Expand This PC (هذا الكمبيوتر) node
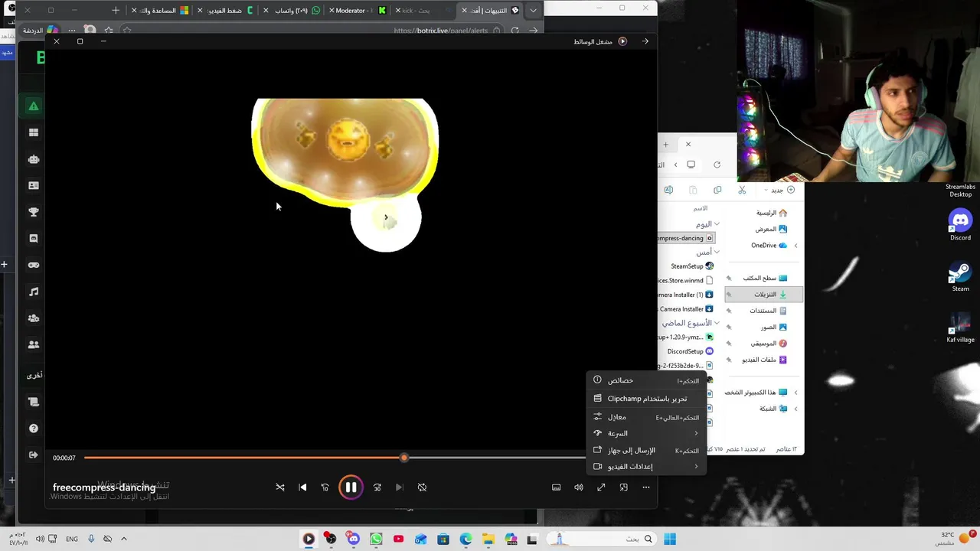This screenshot has height=551, width=980. pos(795,393)
